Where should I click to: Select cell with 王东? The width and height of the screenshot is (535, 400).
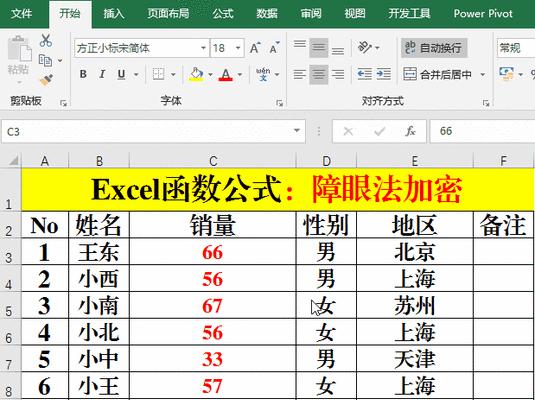pos(99,252)
